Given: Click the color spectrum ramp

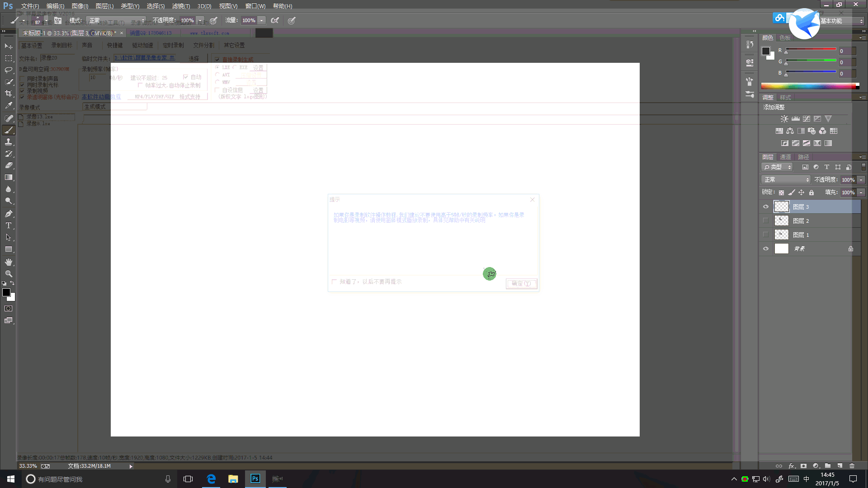Looking at the screenshot, I should coord(810,86).
